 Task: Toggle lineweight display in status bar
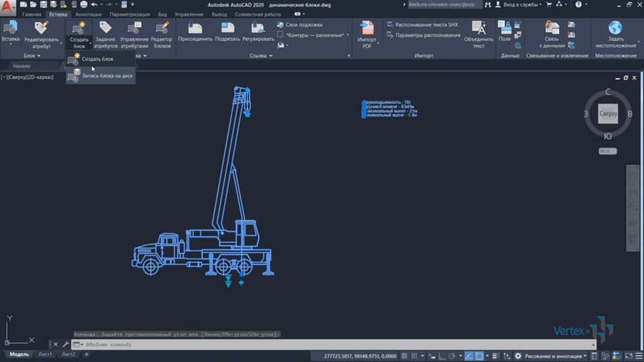pos(496,356)
